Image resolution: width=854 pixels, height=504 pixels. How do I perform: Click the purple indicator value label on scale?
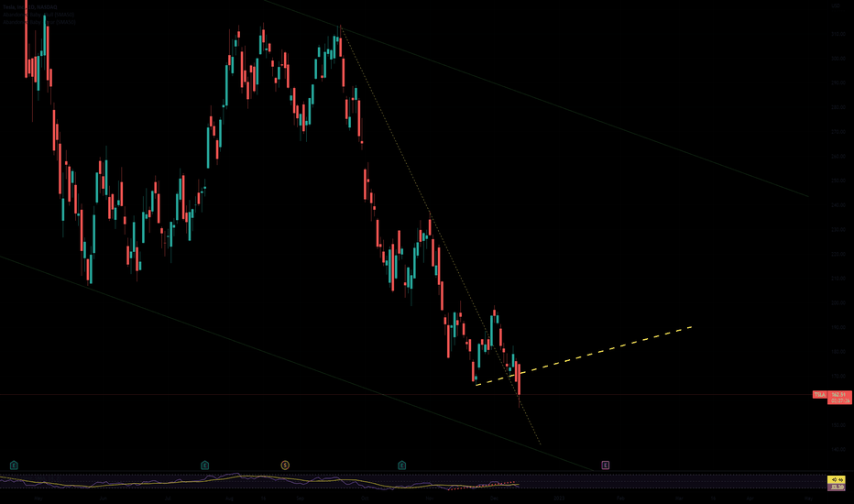click(837, 488)
